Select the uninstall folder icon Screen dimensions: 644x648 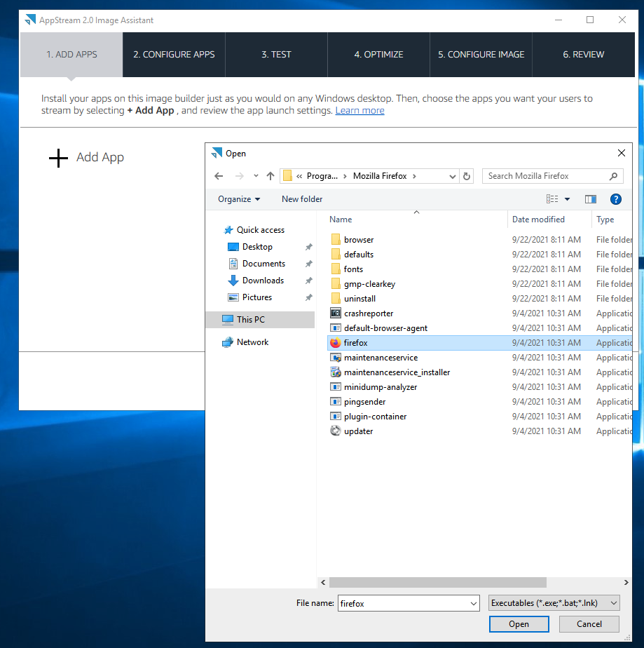coord(336,298)
